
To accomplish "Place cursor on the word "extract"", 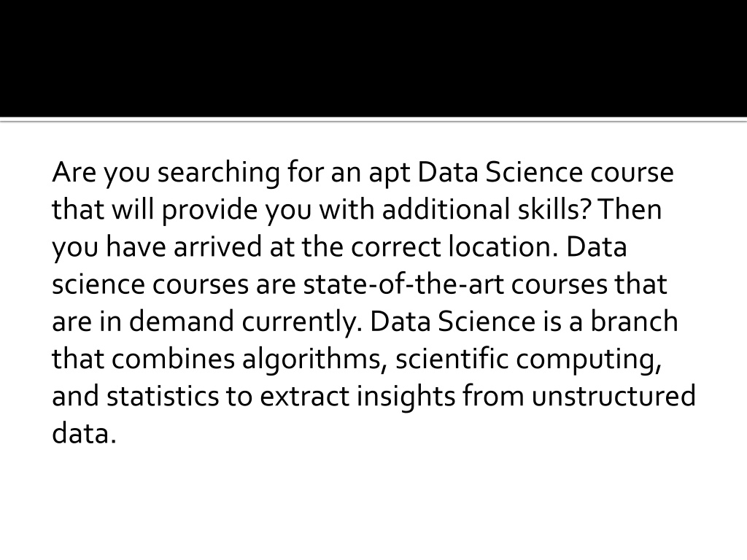I will pos(304,397).
